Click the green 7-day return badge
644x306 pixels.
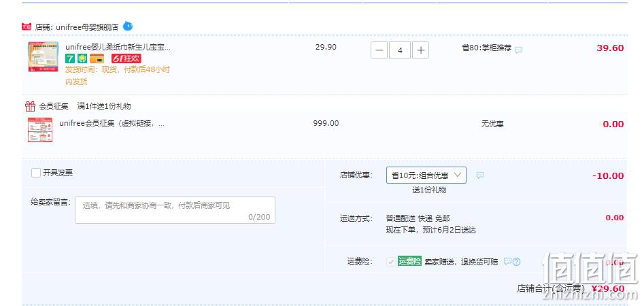70,58
